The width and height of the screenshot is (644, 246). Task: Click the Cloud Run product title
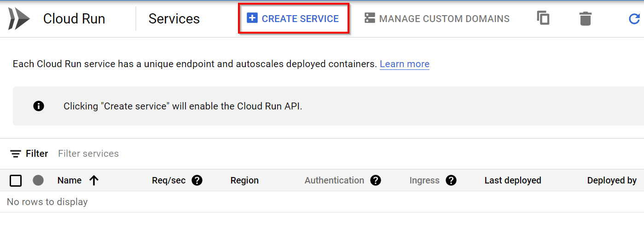click(x=74, y=19)
